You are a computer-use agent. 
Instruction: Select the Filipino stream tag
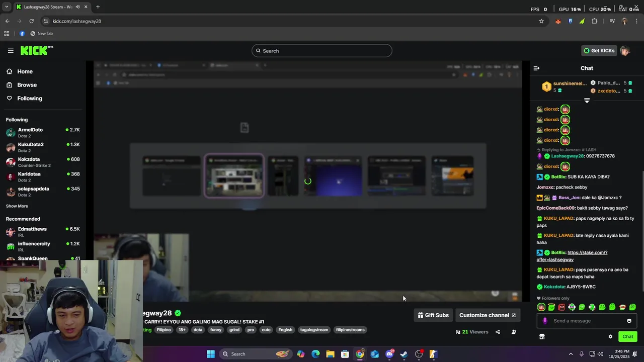[x=164, y=330]
